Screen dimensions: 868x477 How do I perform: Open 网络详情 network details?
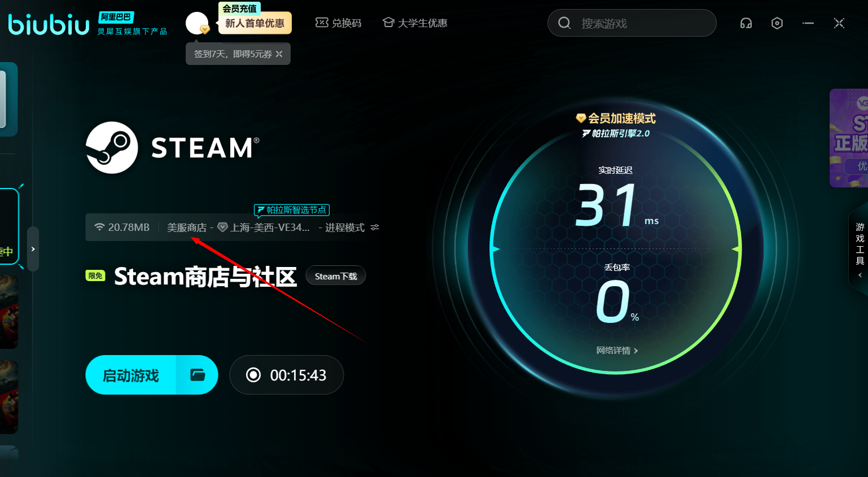(x=617, y=351)
